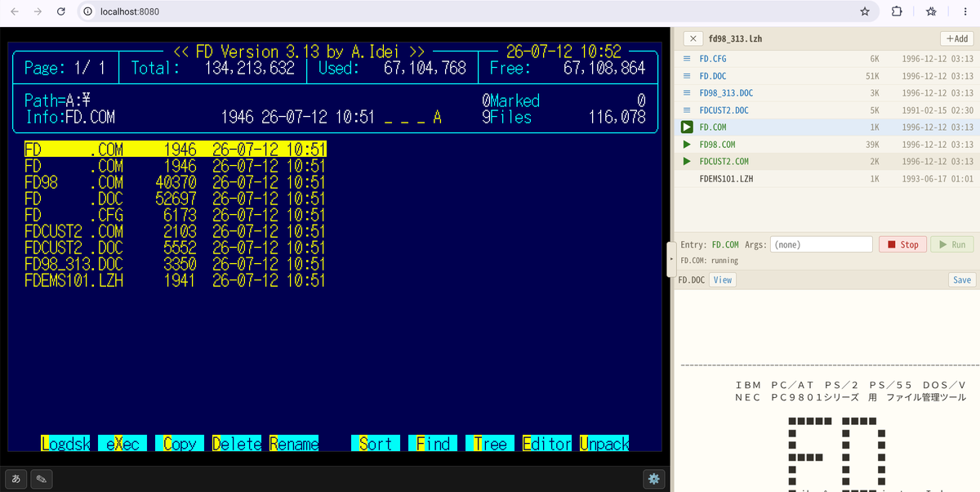Stop the running FD.COM program
Viewport: 980px width, 492px height.
902,244
